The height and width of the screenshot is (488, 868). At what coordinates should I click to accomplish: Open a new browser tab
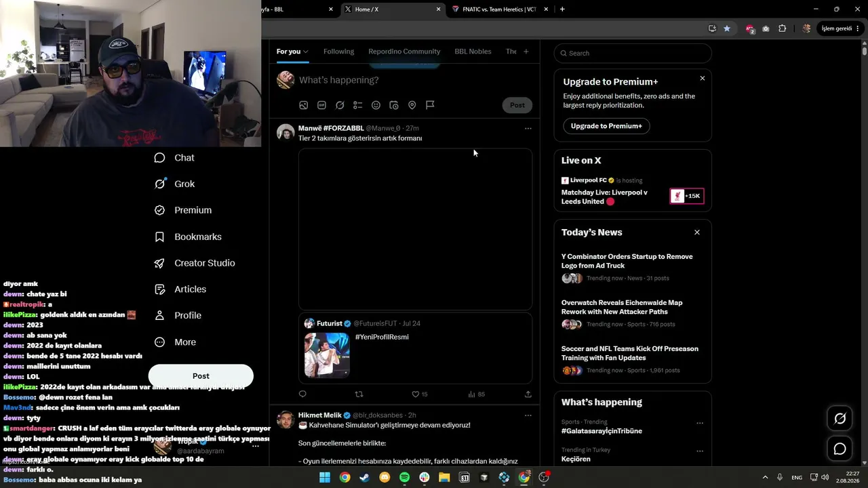[x=562, y=9]
